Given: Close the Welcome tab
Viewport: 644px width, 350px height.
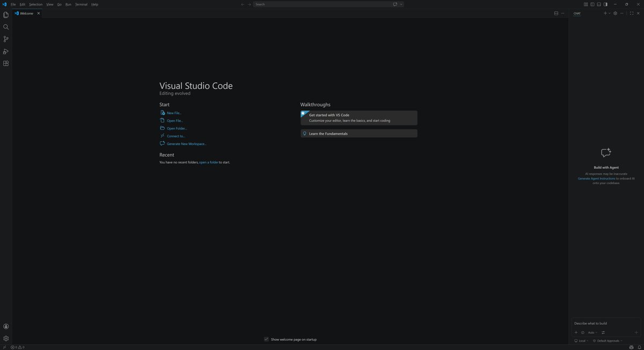Looking at the screenshot, I should (38, 13).
